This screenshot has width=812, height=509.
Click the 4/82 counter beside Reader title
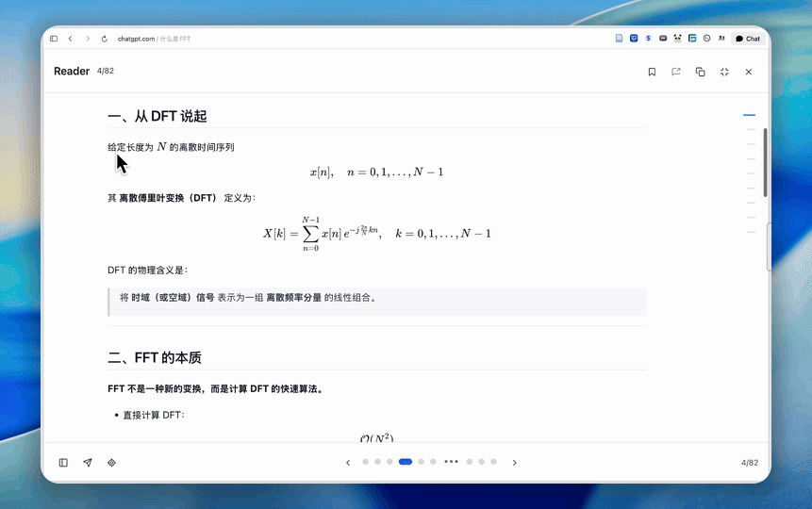(105, 71)
